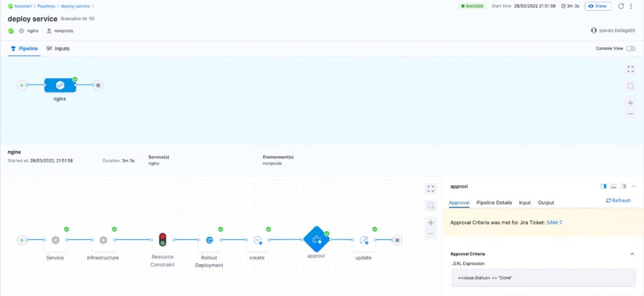Viewport: 644px width, 296px height.
Task: Zoom out on the step graph
Action: pos(430,234)
